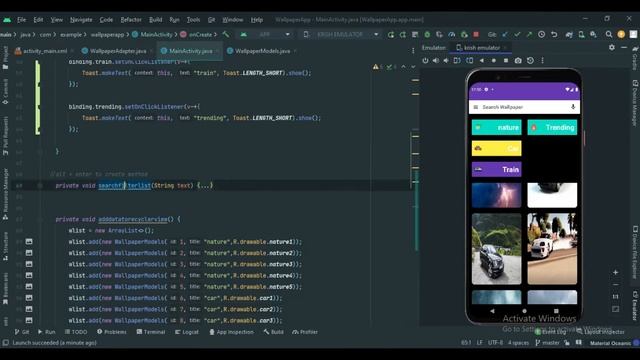Click the emulator back triangle icon

[x=482, y=60]
